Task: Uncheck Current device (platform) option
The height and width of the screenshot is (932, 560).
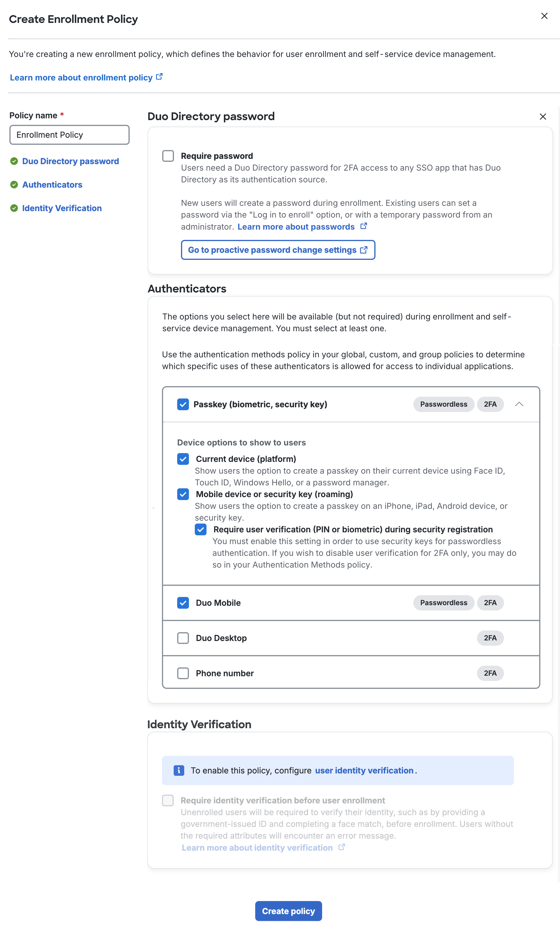Action: tap(183, 459)
